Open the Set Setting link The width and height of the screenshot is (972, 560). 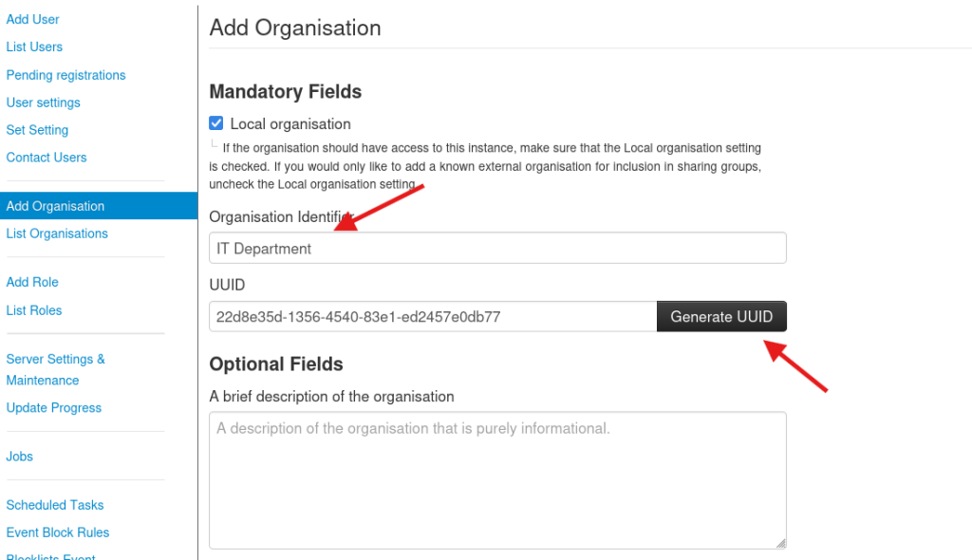pos(37,130)
